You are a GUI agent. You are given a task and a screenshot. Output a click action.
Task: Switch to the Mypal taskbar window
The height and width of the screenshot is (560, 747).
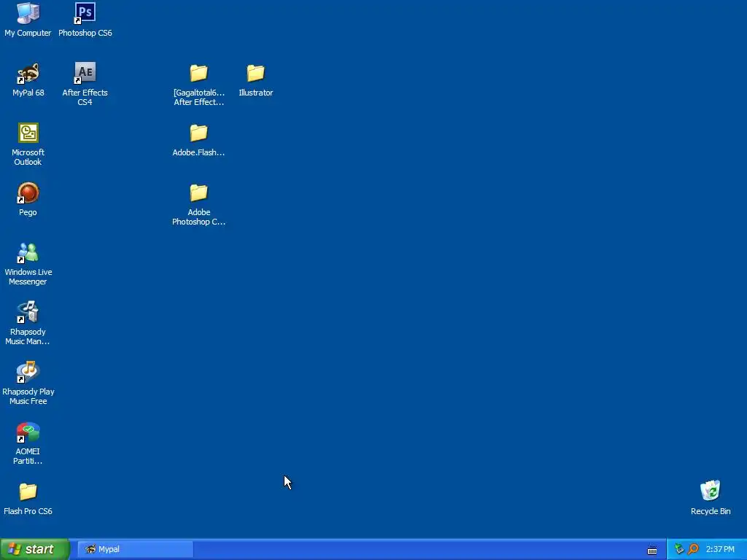[x=135, y=549]
